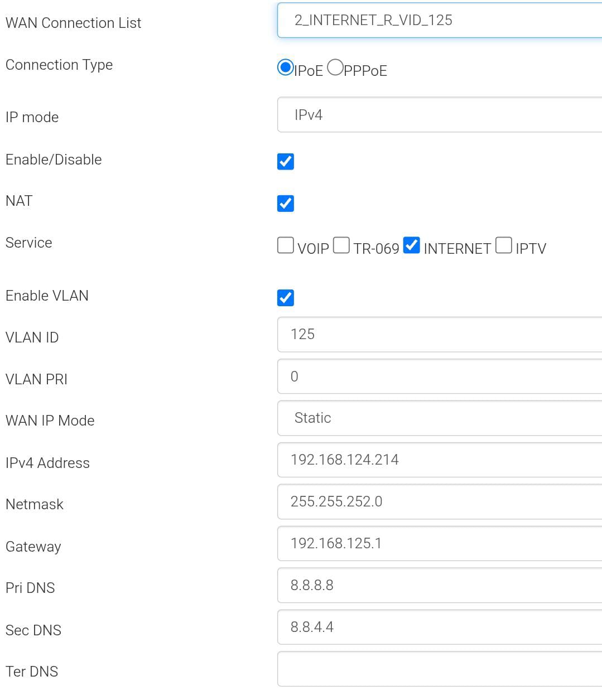Screen dimensions: 602x700
Task: Open the WAN IP Mode dropdown
Action: click(x=440, y=418)
